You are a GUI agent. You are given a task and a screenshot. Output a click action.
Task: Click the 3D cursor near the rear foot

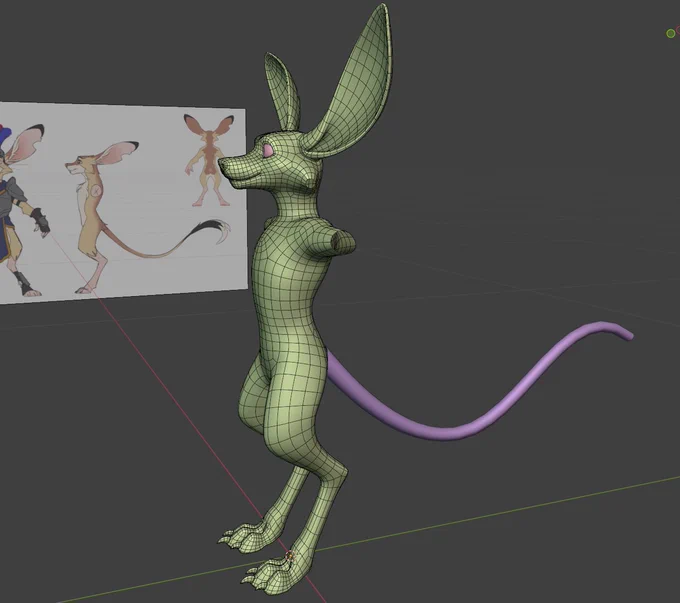click(x=290, y=557)
